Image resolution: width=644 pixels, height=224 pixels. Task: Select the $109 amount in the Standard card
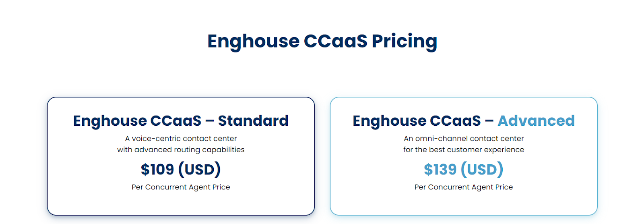[x=157, y=170]
